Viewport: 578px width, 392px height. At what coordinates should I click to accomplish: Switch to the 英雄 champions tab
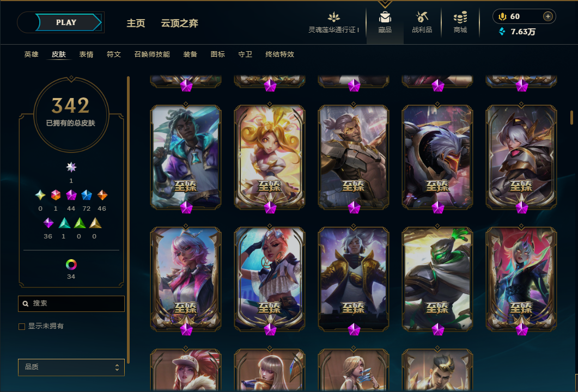[32, 54]
